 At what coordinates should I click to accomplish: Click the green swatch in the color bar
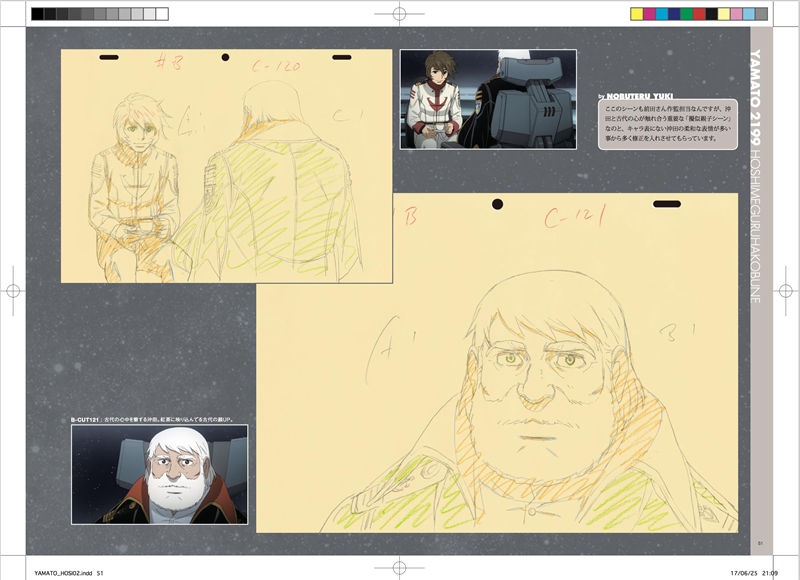tap(687, 14)
